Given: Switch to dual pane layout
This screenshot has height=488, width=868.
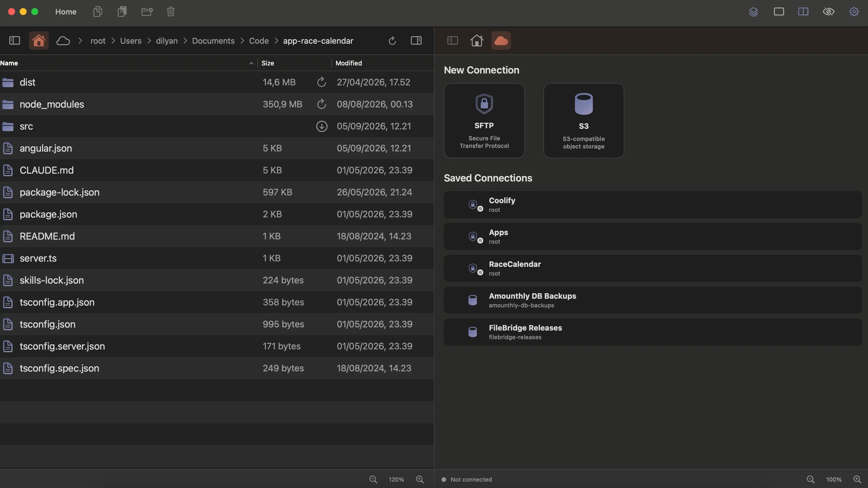Looking at the screenshot, I should pos(803,12).
